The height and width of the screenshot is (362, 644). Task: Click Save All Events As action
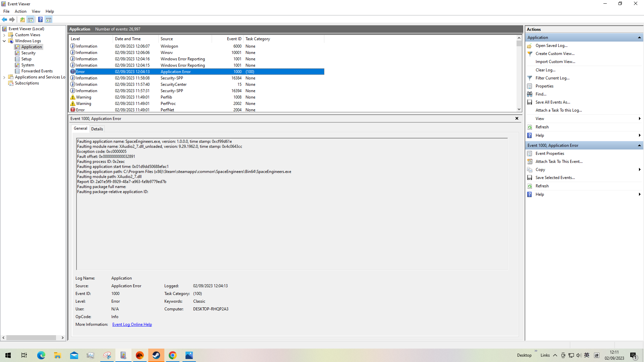(x=553, y=102)
